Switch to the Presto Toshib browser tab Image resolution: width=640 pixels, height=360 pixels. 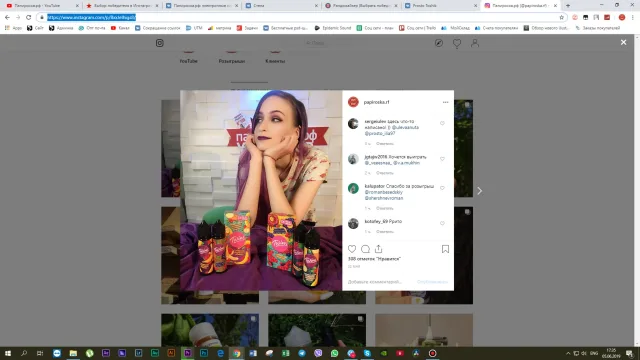tap(441, 6)
